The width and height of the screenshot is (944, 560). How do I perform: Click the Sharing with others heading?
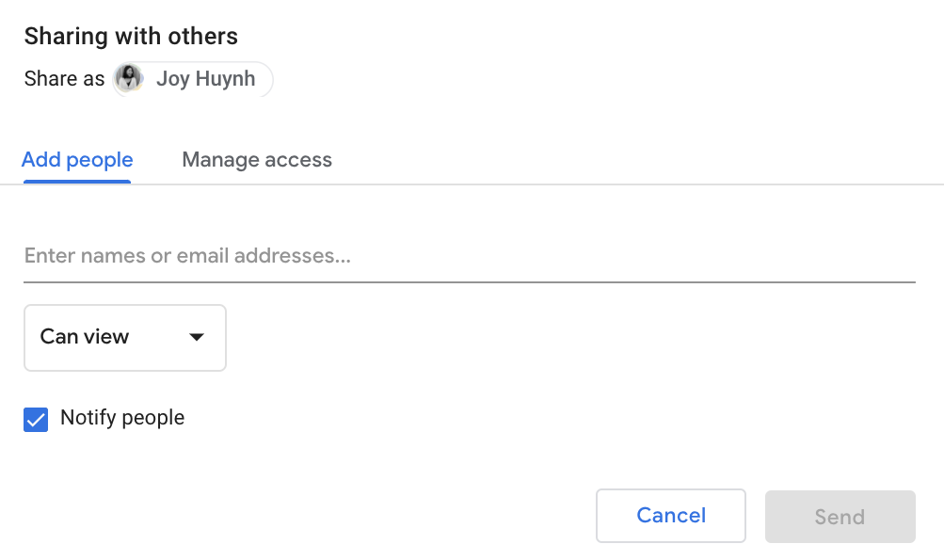click(131, 37)
